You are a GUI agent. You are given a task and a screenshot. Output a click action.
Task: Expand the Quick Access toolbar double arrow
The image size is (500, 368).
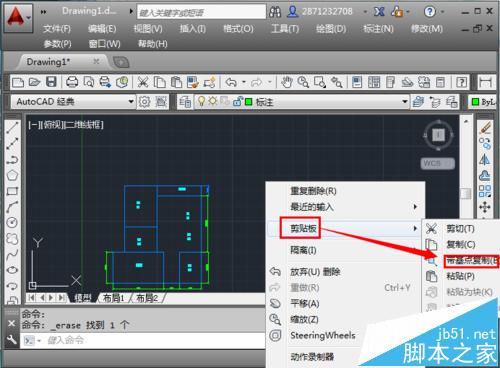(x=44, y=12)
